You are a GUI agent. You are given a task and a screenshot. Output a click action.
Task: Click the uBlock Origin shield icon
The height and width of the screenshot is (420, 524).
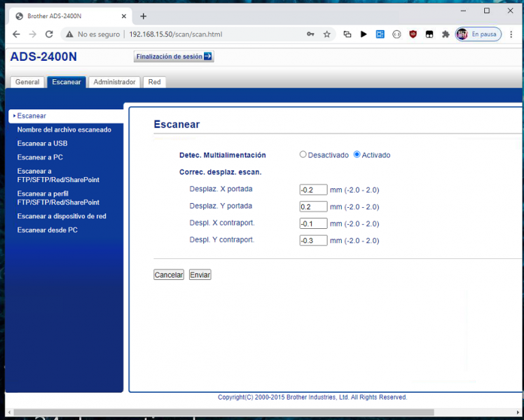coord(413,34)
